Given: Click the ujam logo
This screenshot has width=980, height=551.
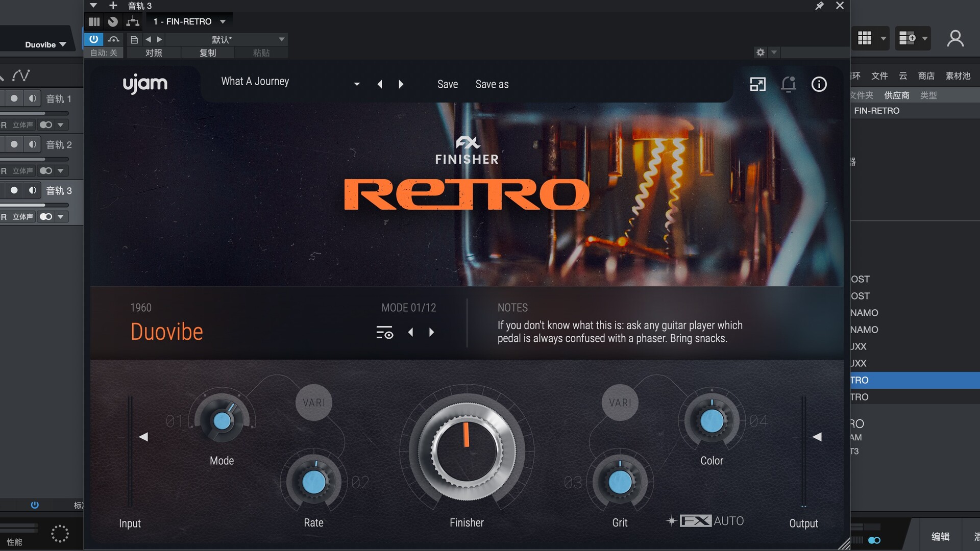Looking at the screenshot, I should (145, 84).
